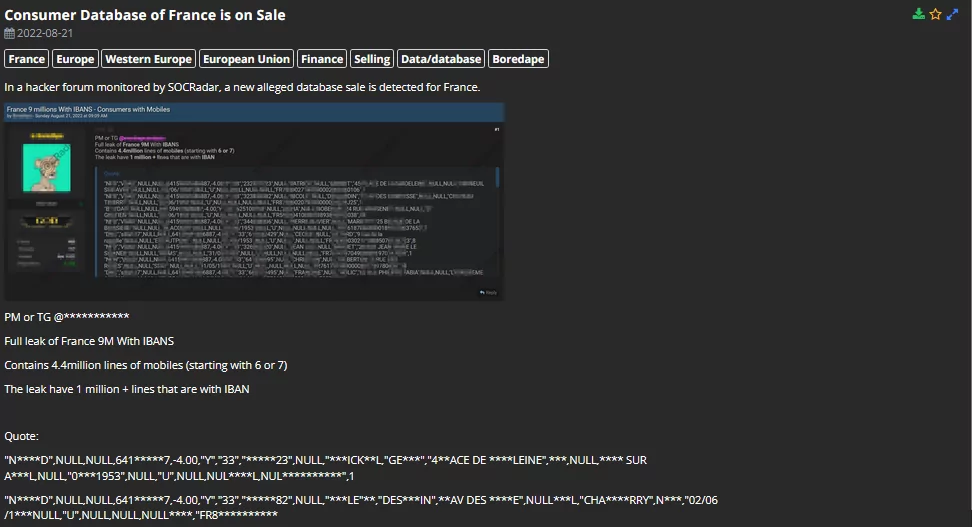Image resolution: width=972 pixels, height=527 pixels.
Task: Click the green download icon
Action: (919, 14)
